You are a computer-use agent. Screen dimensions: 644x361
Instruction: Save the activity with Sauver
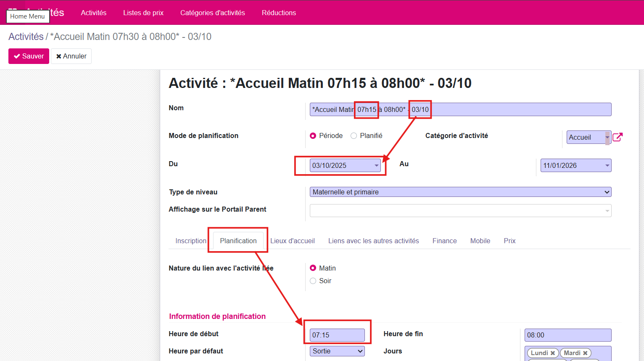pos(29,56)
